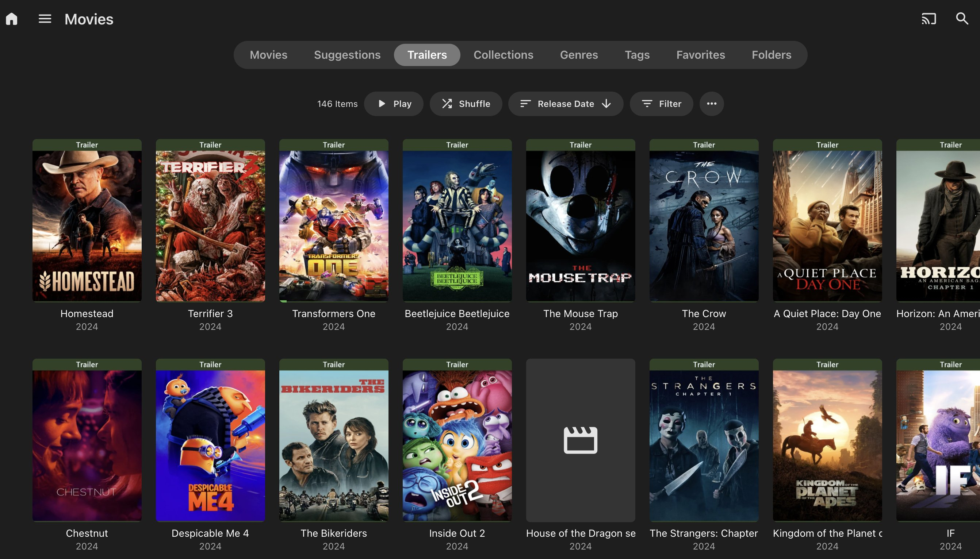The height and width of the screenshot is (559, 980).
Task: Click the Beetlejuice Beetlejuice title link
Action: click(x=457, y=314)
